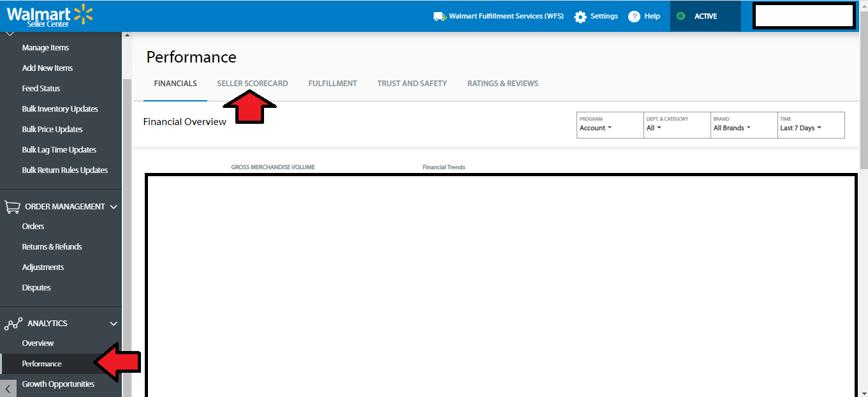Open Feed Status in sidebar

click(41, 89)
